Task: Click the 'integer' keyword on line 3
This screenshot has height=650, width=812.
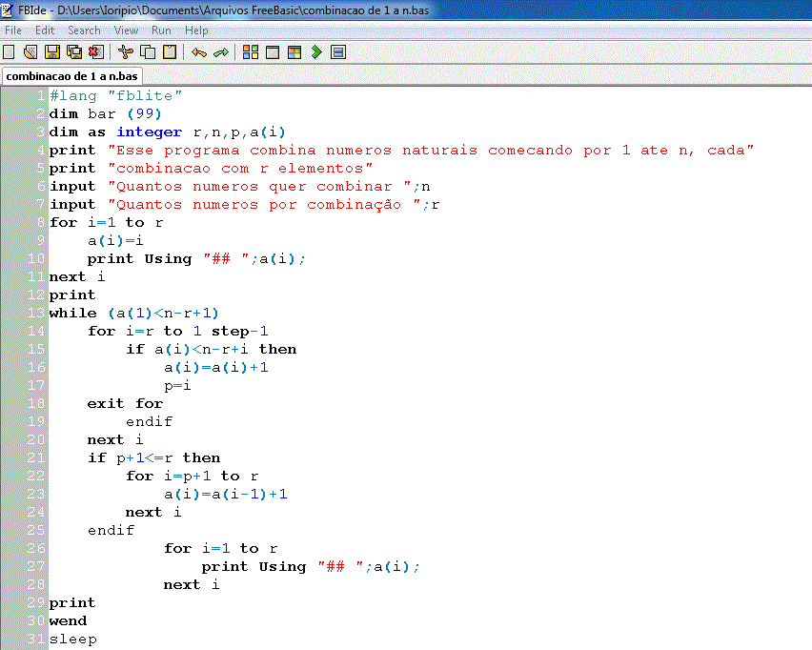Action: pyautogui.click(x=149, y=132)
